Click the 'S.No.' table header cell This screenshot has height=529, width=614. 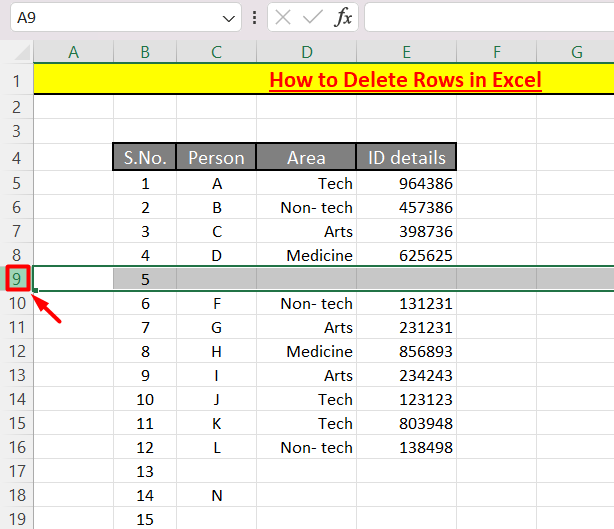pos(145,157)
